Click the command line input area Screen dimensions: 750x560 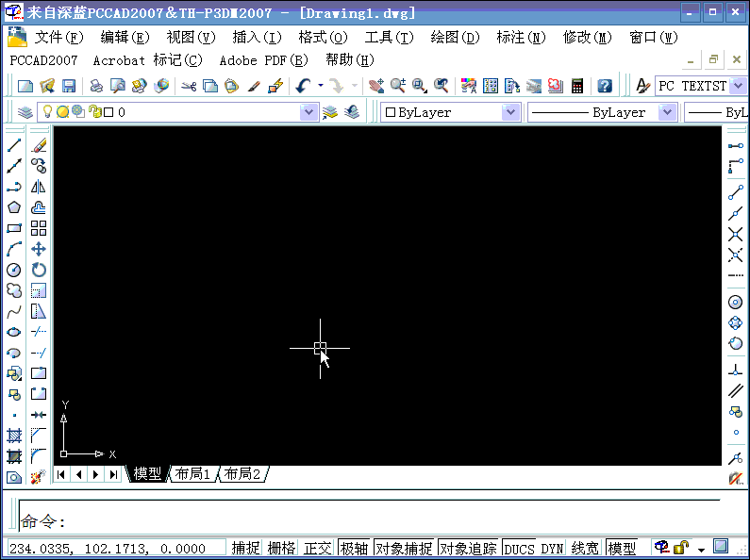tap(369, 522)
